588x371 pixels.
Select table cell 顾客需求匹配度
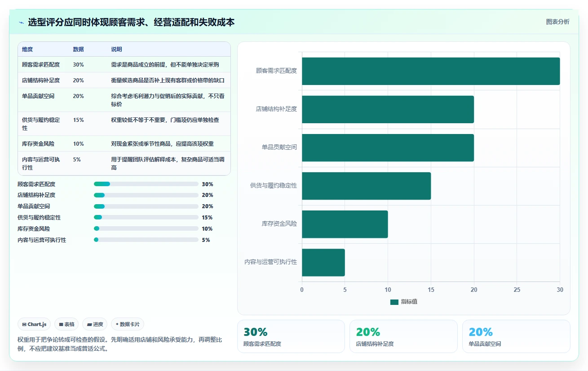pos(41,65)
